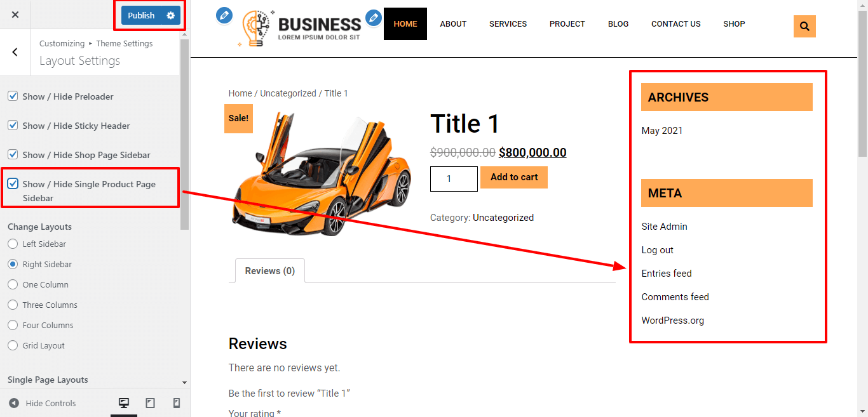The image size is (868, 417).
Task: Click the Publish button
Action: coord(141,15)
